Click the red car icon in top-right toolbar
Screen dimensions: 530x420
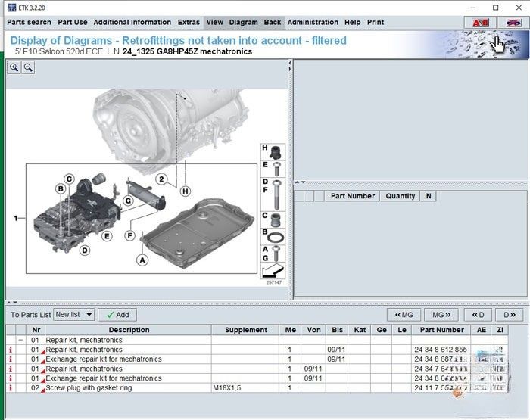tap(480, 23)
